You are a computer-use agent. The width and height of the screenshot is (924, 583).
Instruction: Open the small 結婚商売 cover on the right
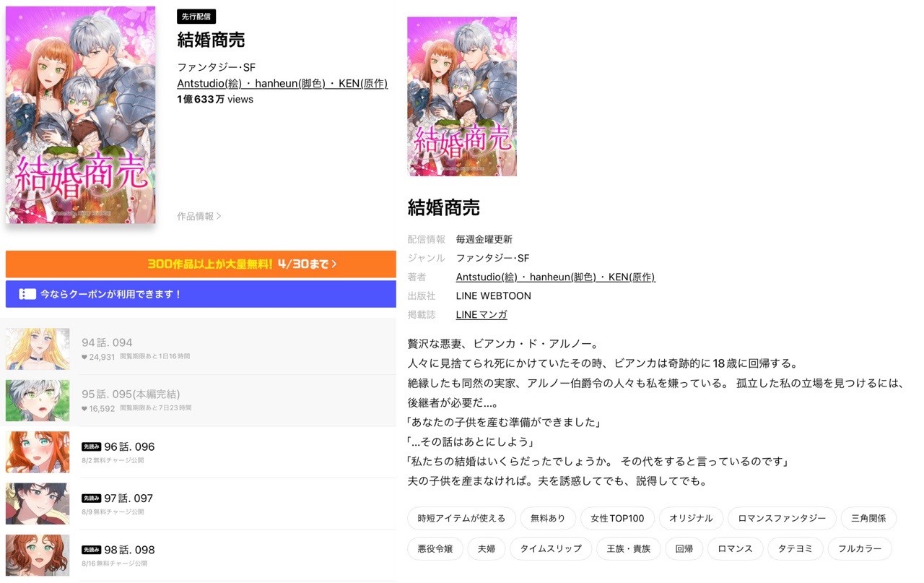[x=462, y=97]
